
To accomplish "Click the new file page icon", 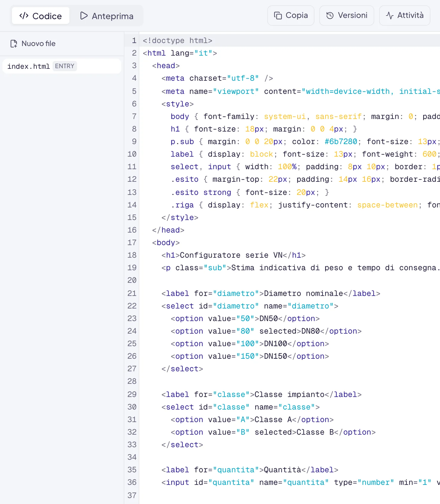I will coord(14,44).
